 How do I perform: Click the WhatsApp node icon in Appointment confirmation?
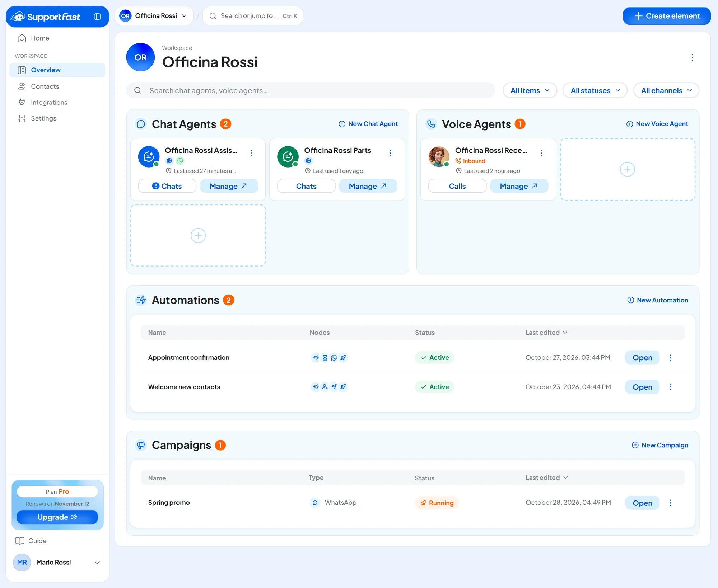[x=334, y=358]
